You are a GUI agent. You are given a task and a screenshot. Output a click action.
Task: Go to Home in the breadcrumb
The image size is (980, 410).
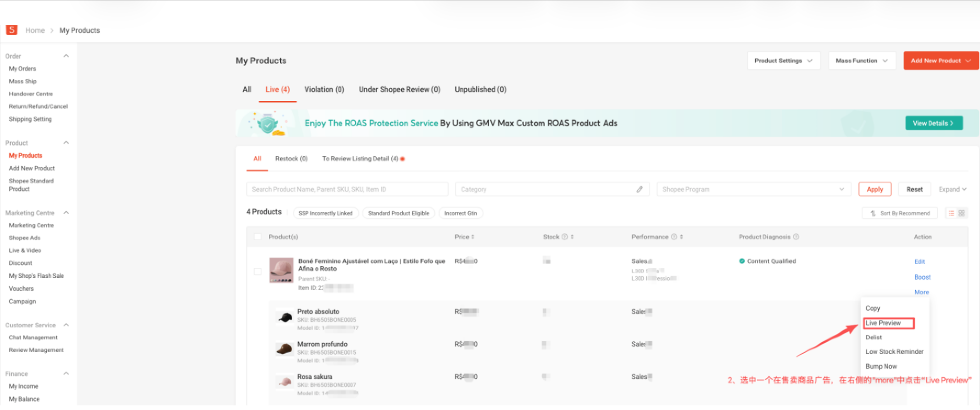point(35,30)
